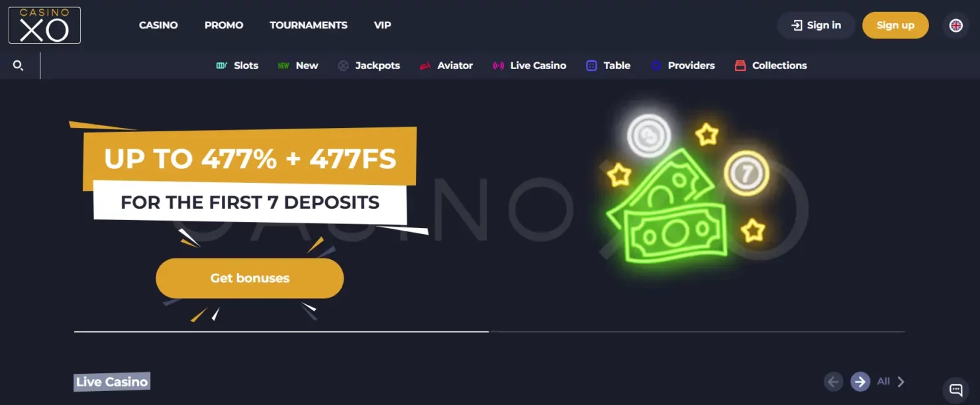The height and width of the screenshot is (405, 980).
Task: Advance Live Casino carousel with right arrow
Action: pyautogui.click(x=860, y=381)
